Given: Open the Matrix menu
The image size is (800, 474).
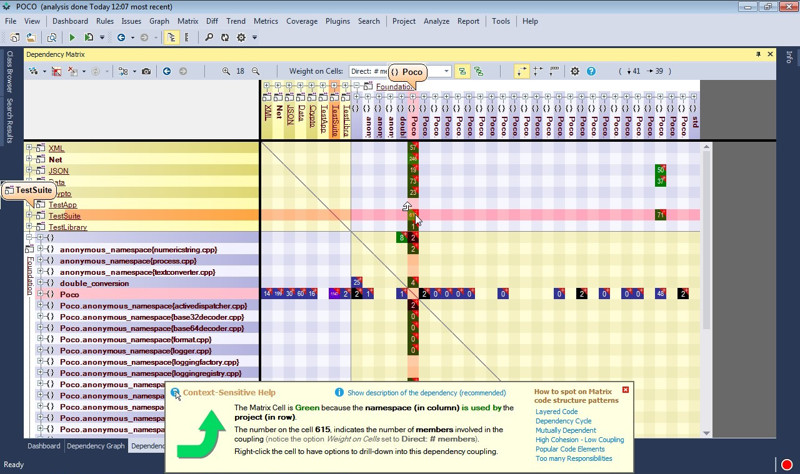Looking at the screenshot, I should pos(188,21).
